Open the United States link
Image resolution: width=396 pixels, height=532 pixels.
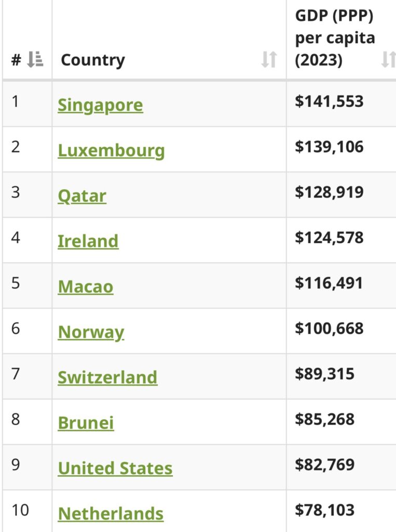click(x=115, y=468)
